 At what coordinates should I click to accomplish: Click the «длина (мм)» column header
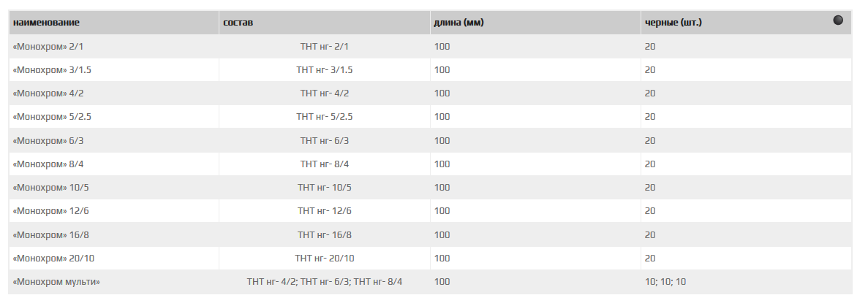458,23
